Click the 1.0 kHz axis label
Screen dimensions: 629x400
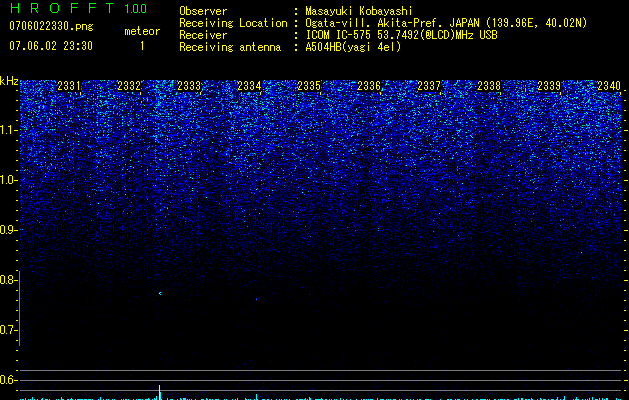[8, 180]
